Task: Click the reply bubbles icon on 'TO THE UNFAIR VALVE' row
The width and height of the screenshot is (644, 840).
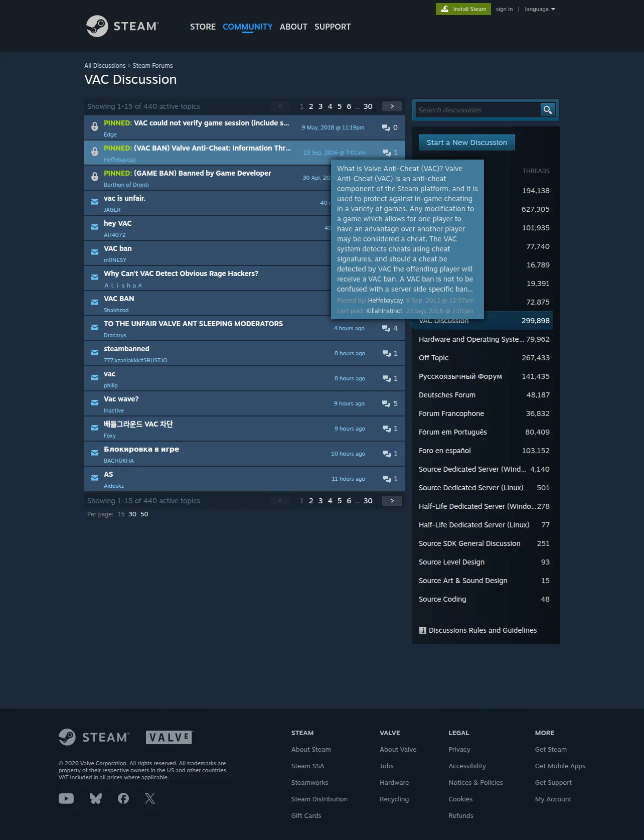Action: click(386, 328)
